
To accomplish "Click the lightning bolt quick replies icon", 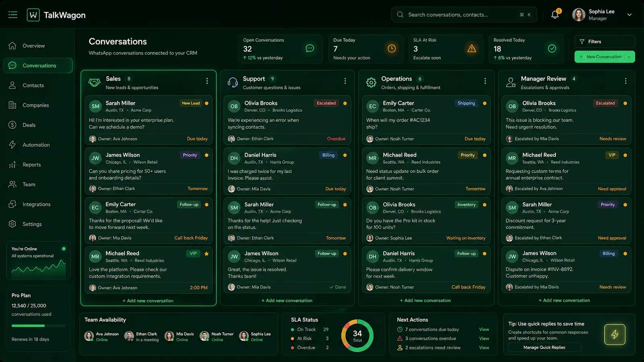I will [615, 334].
